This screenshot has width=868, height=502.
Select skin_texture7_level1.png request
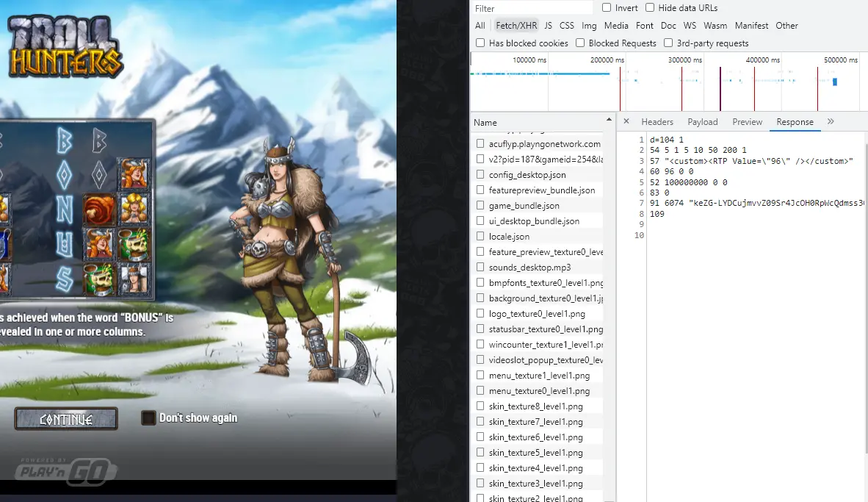point(538,422)
